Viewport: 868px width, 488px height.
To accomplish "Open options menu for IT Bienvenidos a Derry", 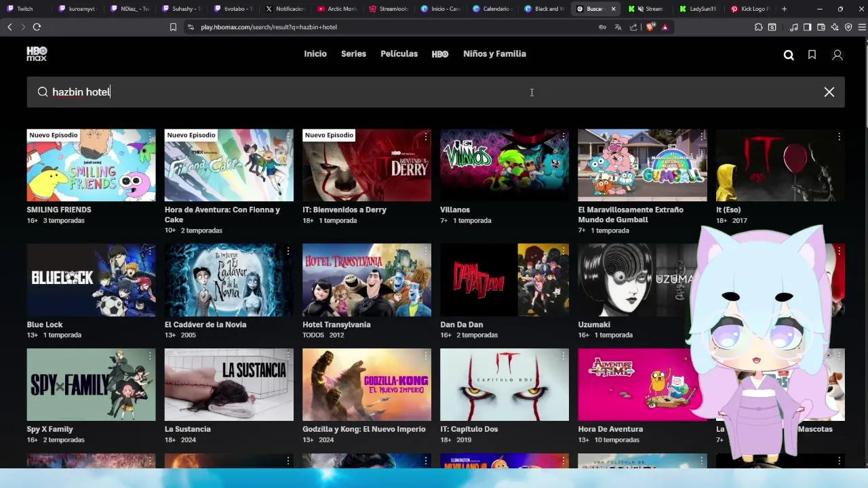I will click(x=425, y=137).
